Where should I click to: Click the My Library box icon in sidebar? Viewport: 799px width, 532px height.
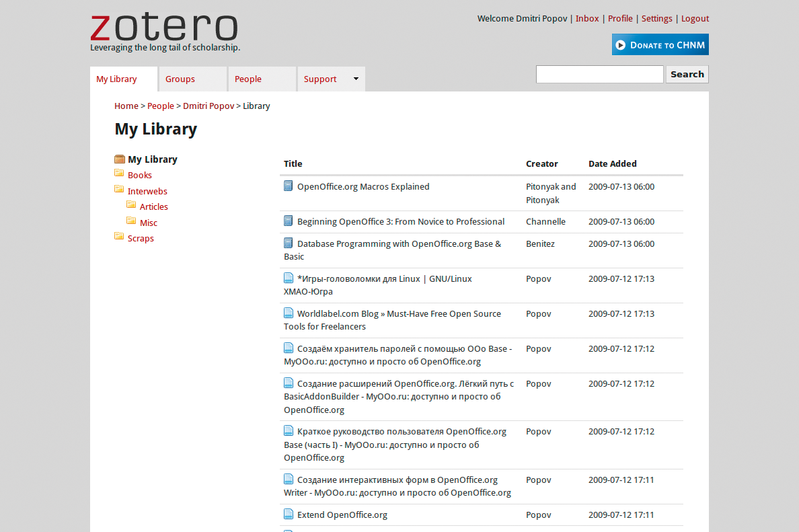(120, 159)
